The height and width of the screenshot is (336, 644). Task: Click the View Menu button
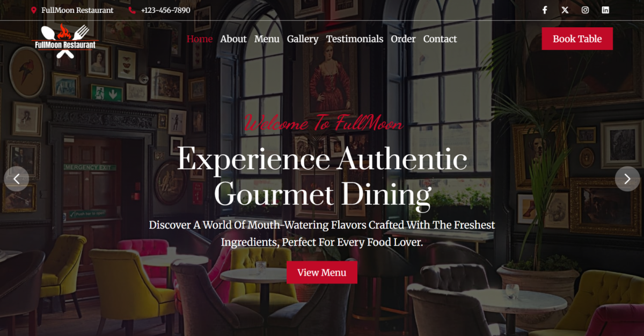[x=321, y=272]
